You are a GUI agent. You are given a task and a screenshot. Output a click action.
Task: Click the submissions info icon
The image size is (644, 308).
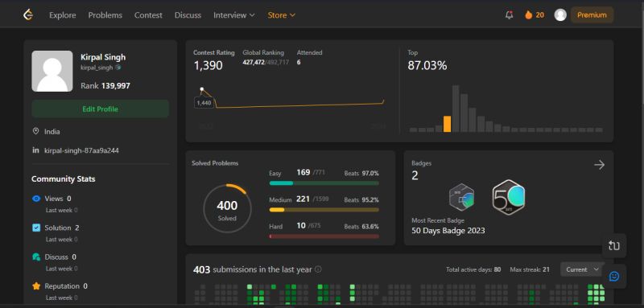[x=318, y=269]
